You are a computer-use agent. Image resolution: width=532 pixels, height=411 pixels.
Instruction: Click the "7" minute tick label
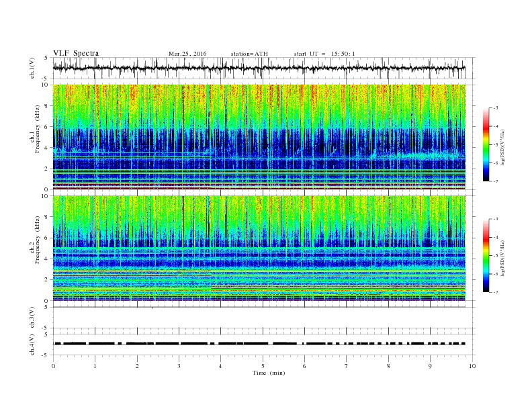click(x=347, y=366)
